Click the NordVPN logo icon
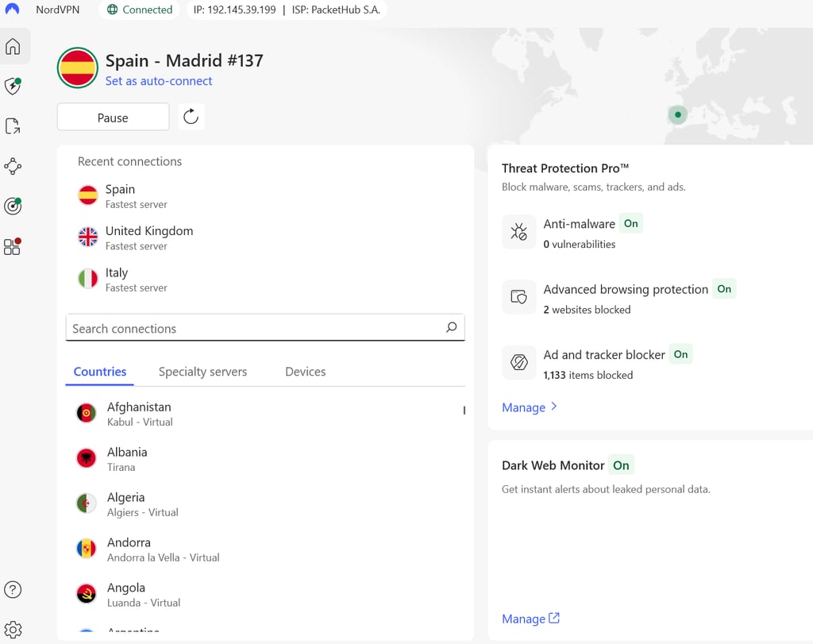The width and height of the screenshot is (813, 644). (12, 9)
